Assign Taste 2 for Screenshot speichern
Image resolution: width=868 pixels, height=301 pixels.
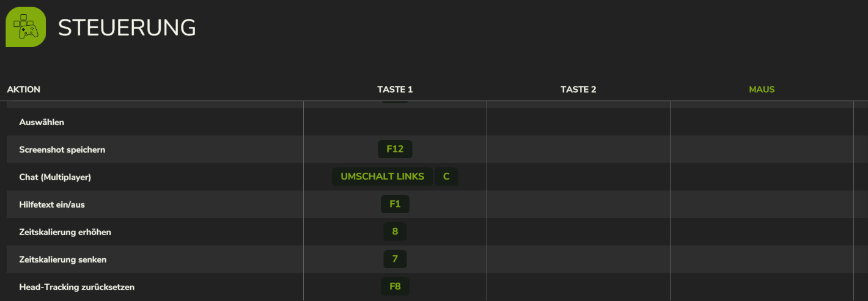[578, 150]
